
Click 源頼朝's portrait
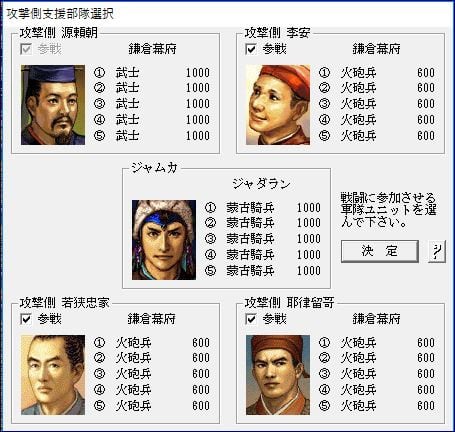point(53,105)
